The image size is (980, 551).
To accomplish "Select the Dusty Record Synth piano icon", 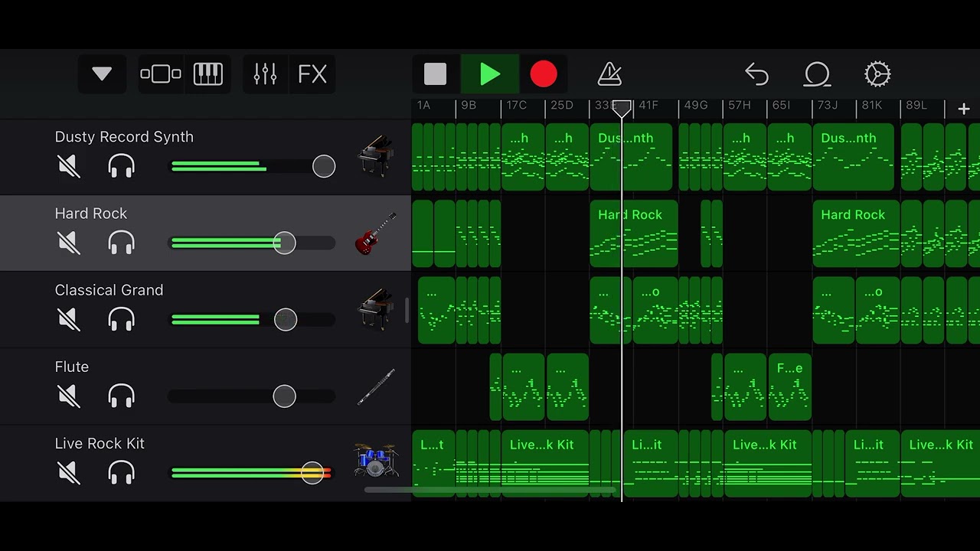I will pyautogui.click(x=376, y=156).
